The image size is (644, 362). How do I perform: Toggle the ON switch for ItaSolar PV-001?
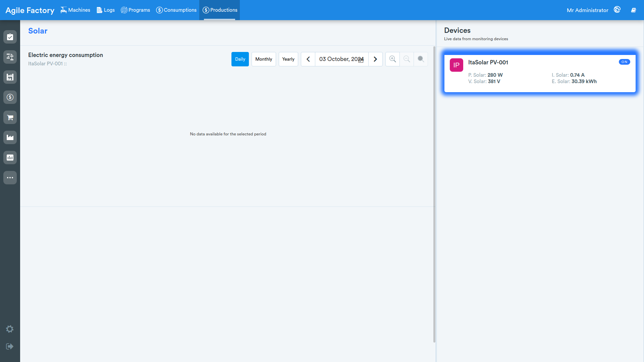coord(624,62)
